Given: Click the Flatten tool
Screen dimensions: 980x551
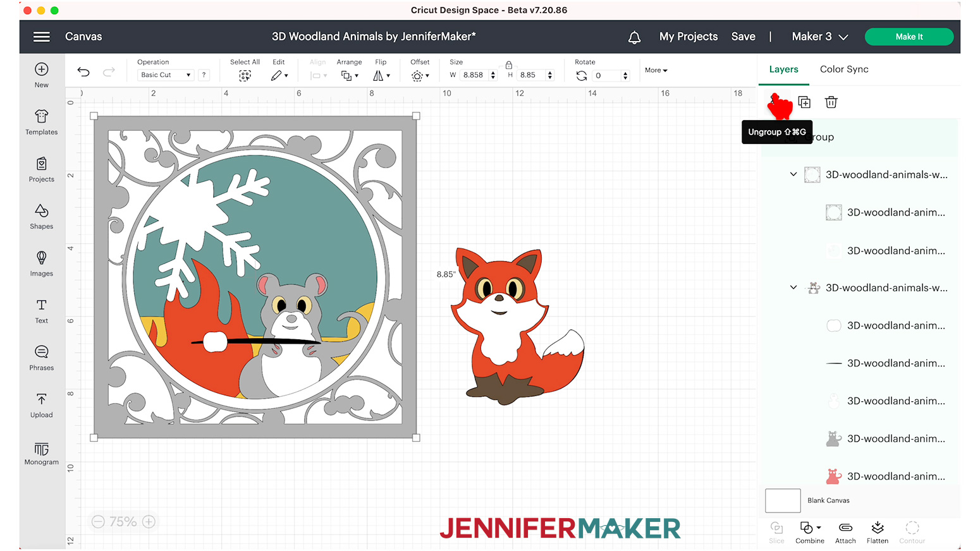Looking at the screenshot, I should click(877, 533).
